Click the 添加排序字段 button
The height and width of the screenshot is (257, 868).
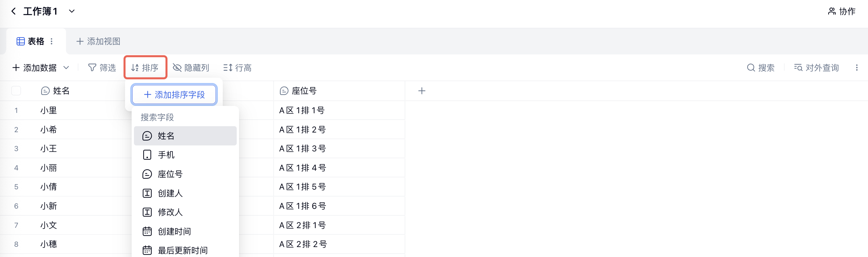[x=174, y=95]
